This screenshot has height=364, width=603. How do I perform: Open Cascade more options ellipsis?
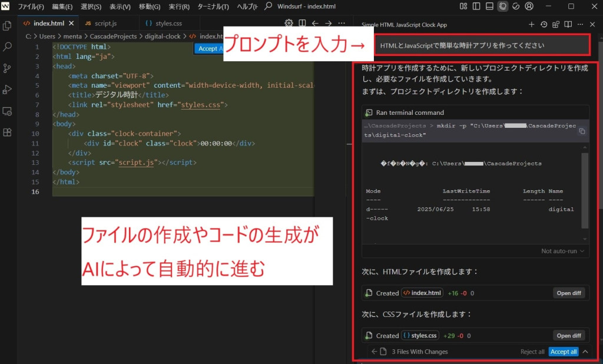coord(580,24)
